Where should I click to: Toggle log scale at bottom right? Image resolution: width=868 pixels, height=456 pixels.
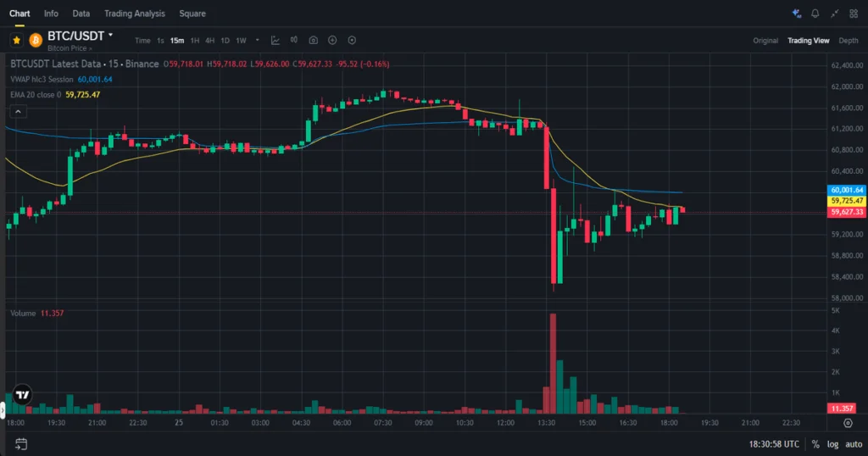pyautogui.click(x=832, y=444)
